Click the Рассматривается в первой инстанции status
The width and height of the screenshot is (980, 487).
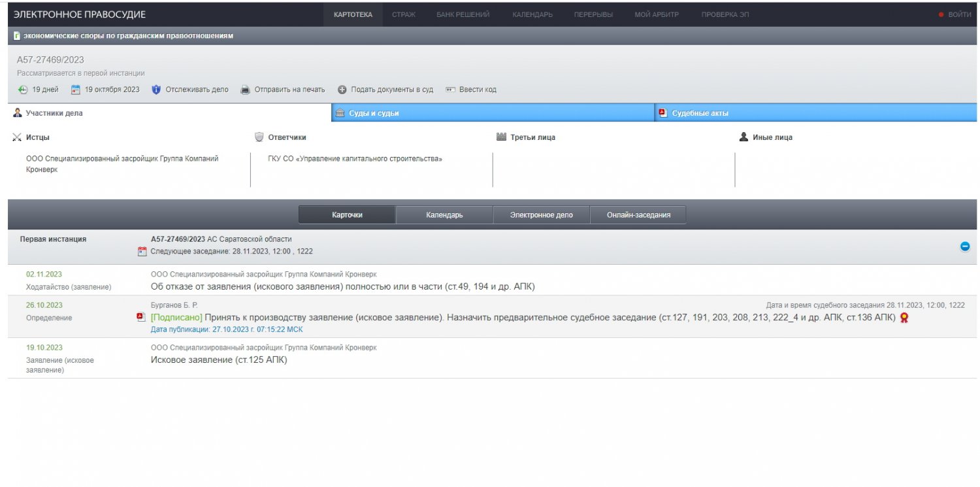pos(81,73)
